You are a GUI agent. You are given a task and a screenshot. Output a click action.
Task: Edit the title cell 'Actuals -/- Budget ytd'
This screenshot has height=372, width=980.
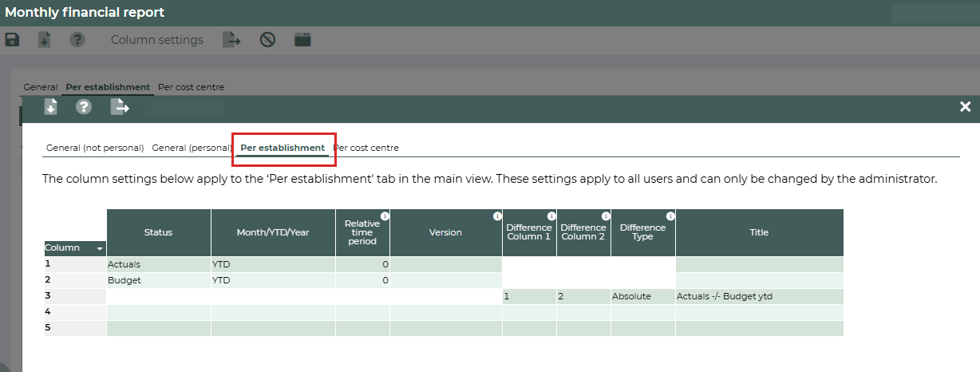pyautogui.click(x=758, y=296)
